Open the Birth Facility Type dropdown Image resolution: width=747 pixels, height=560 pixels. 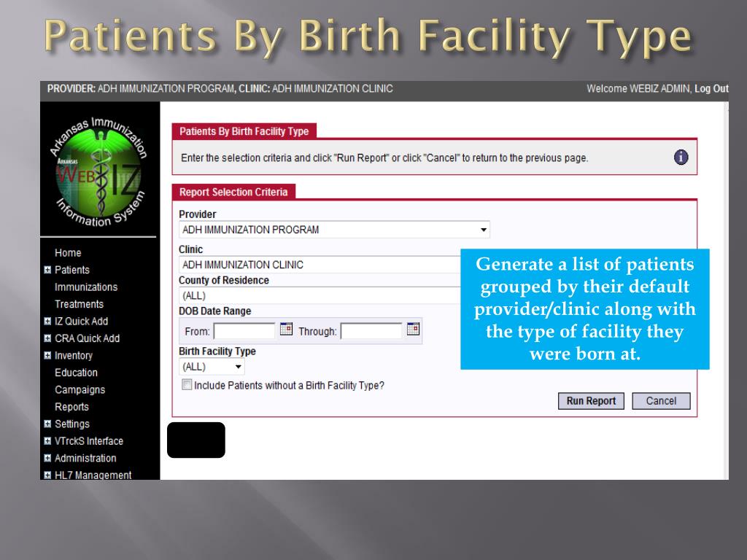(212, 367)
